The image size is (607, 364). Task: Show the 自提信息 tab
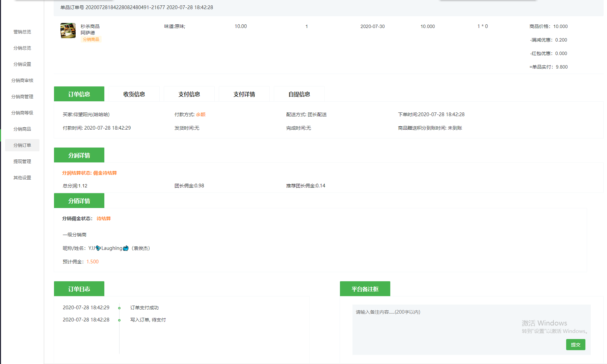tap(299, 94)
